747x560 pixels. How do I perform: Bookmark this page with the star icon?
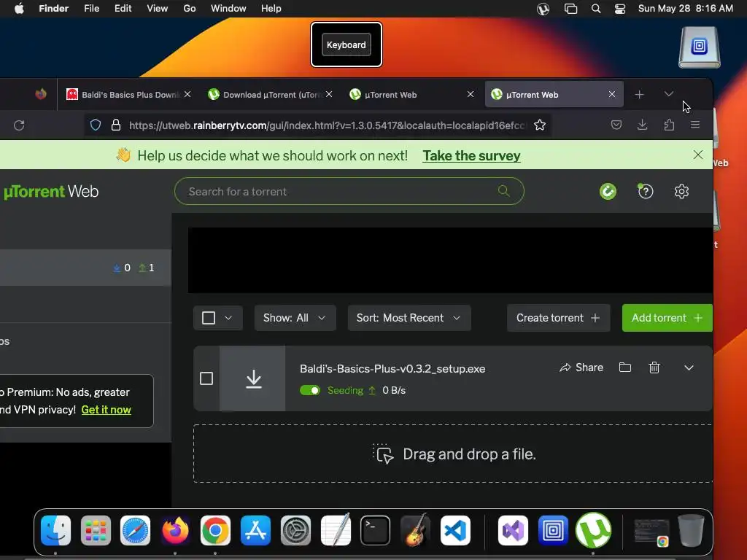coord(539,125)
